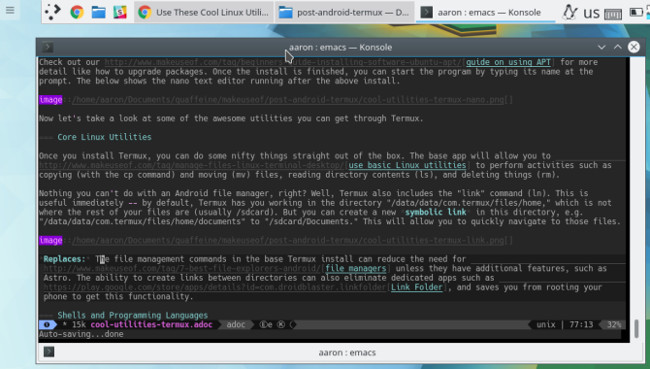Click the blue modeline state indicator icon
650x369 pixels.
47,325
